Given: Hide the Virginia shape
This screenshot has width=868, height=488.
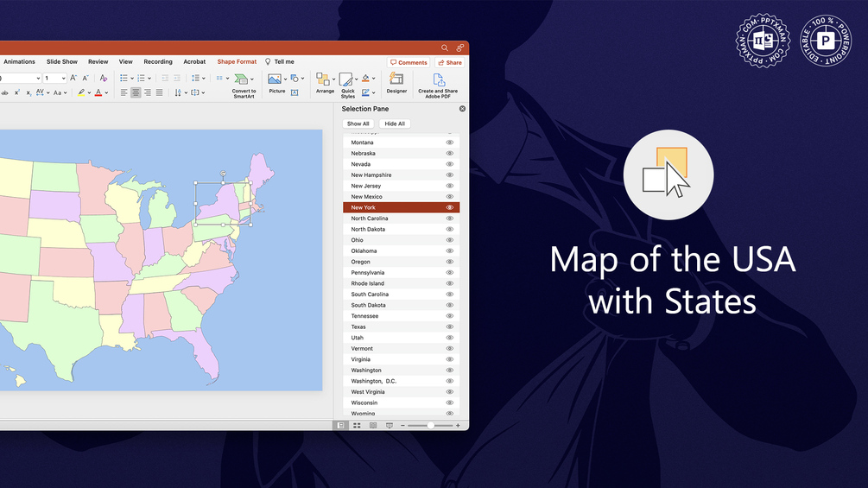Looking at the screenshot, I should [x=449, y=359].
